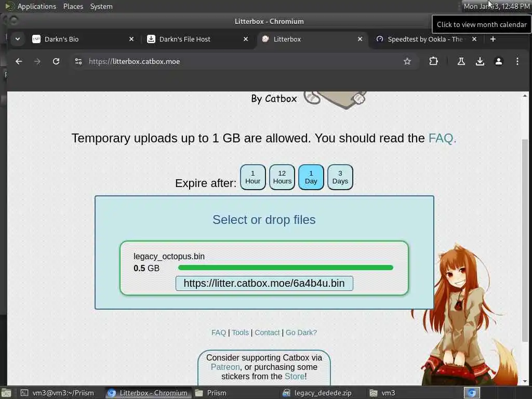Switch to Darkn's Bio tab
The width and height of the screenshot is (532, 399).
[83, 39]
